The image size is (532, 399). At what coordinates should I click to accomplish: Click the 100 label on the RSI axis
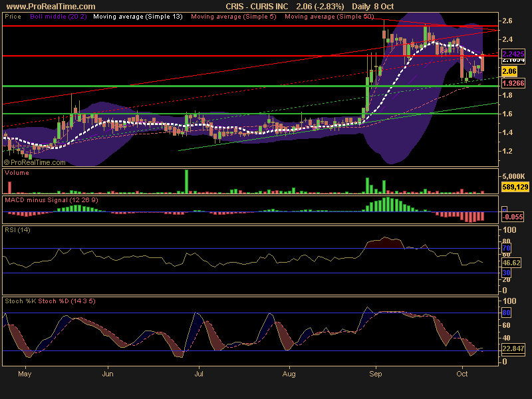(509, 230)
